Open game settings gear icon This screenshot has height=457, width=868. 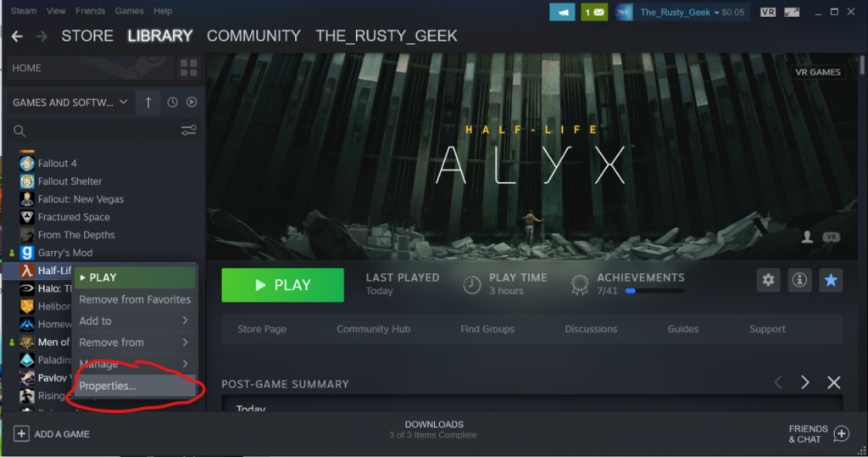pyautogui.click(x=768, y=281)
